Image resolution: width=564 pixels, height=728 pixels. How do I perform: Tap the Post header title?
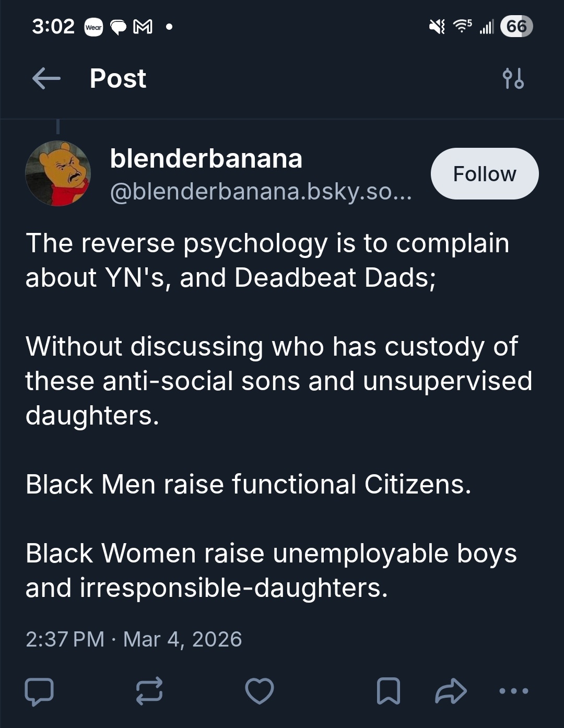tap(118, 79)
